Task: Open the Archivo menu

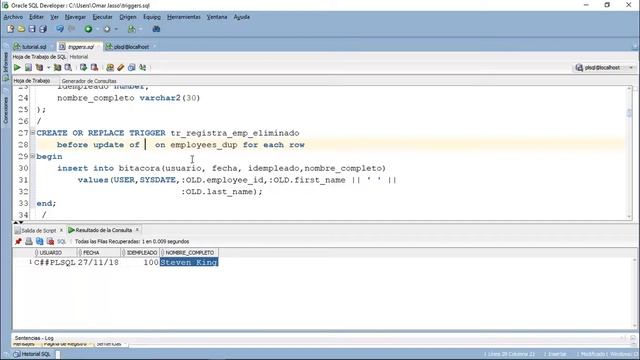Action: coord(13,17)
